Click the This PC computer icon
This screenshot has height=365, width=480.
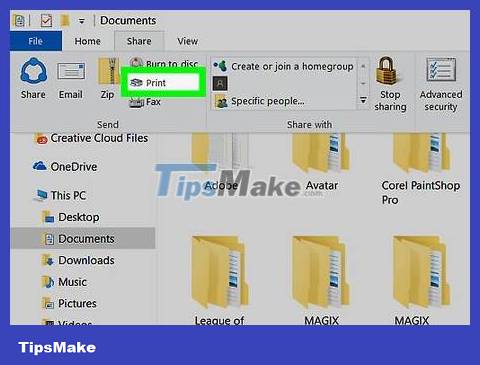pyautogui.click(x=41, y=195)
